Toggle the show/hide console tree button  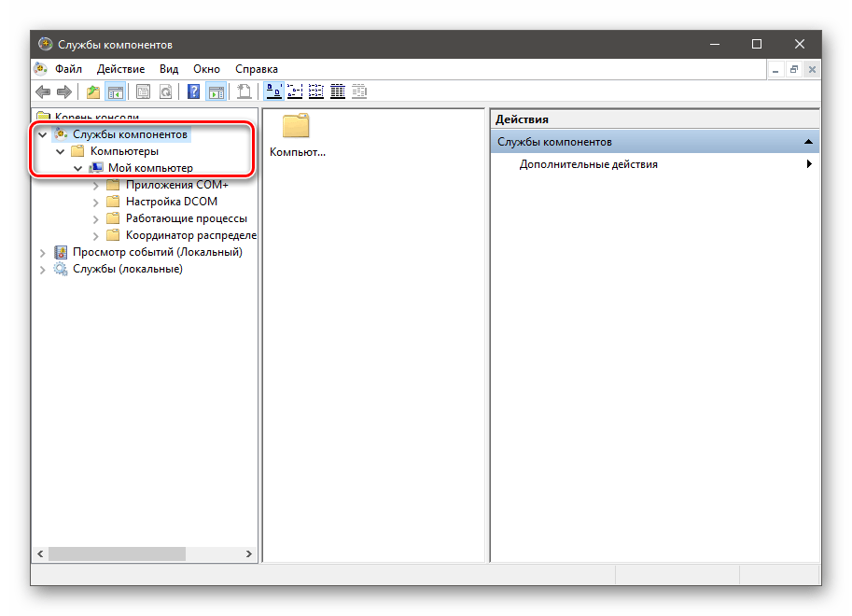click(115, 91)
